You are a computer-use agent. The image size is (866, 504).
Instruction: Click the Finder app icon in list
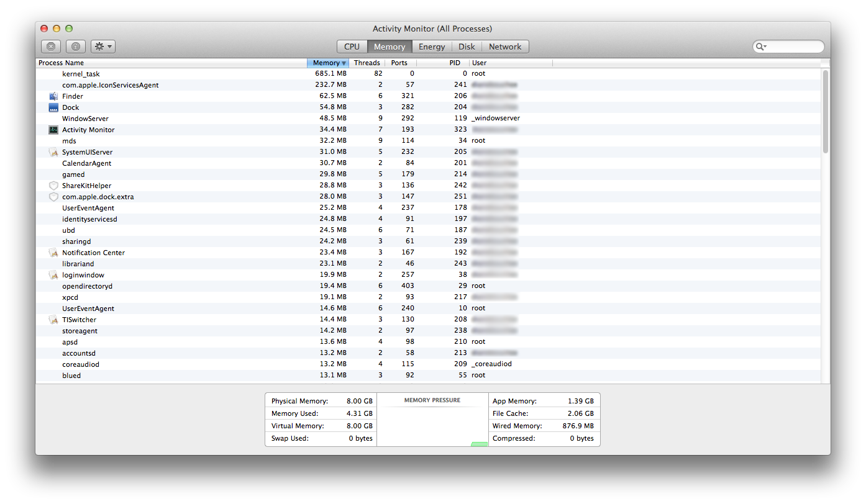point(53,96)
